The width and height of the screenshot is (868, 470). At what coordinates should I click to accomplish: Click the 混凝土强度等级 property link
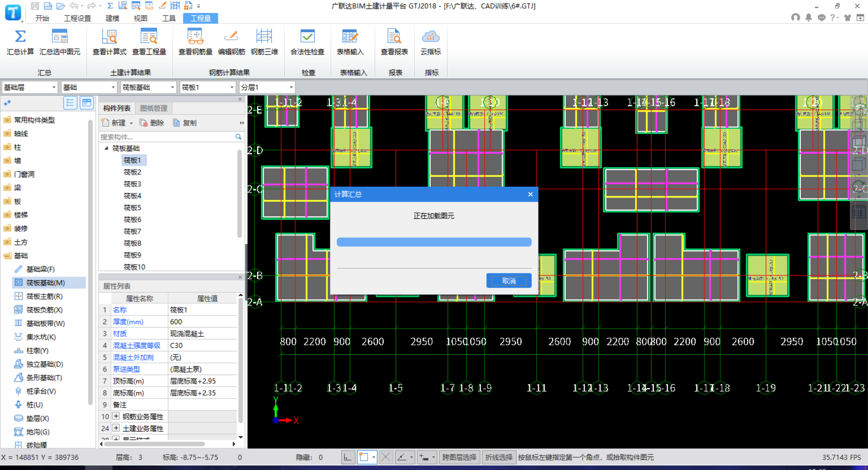pos(137,345)
